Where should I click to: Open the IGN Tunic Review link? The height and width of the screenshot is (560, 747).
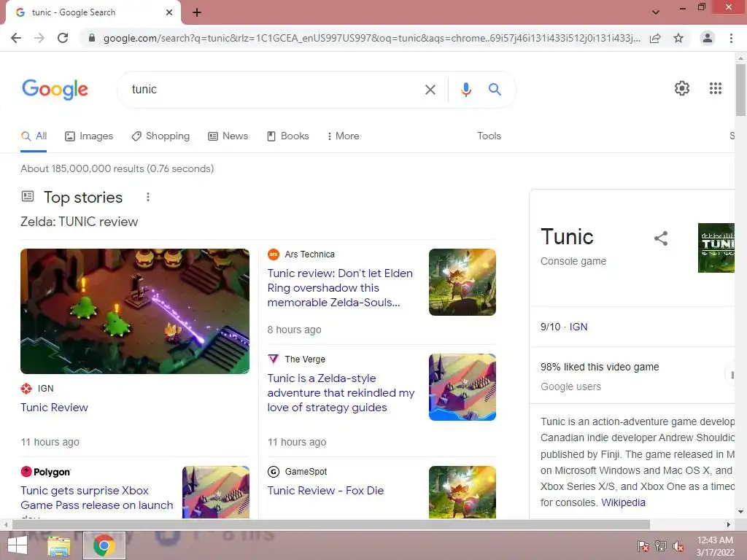[x=54, y=408]
